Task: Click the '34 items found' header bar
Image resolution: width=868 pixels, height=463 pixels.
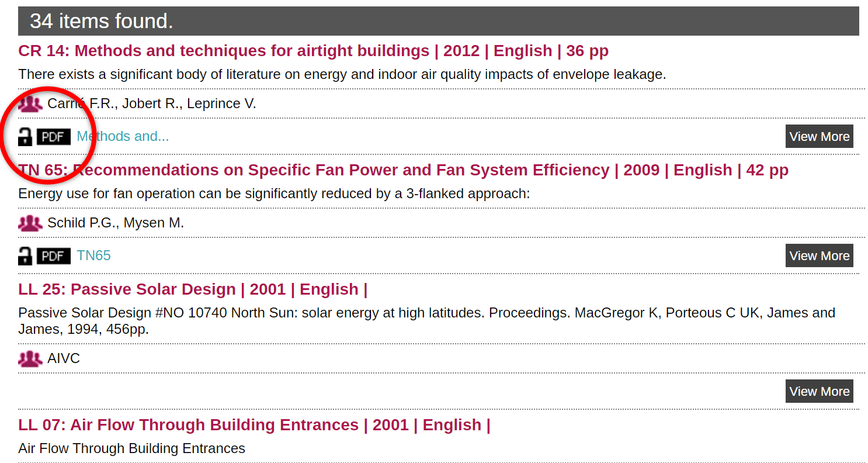Action: click(x=439, y=21)
